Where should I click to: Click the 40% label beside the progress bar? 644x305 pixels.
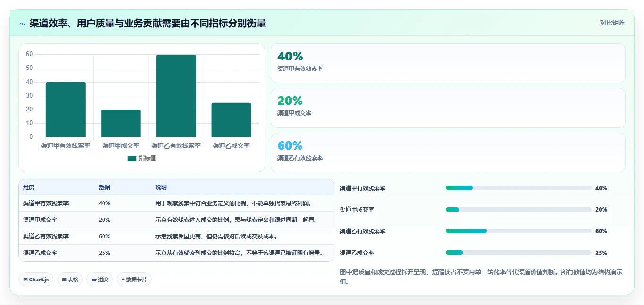coord(601,188)
